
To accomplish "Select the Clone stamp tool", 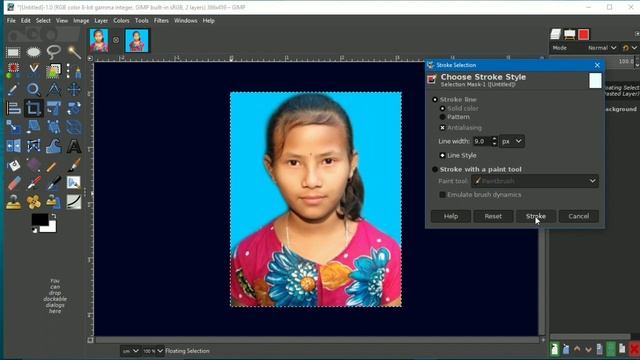I will pos(13,202).
